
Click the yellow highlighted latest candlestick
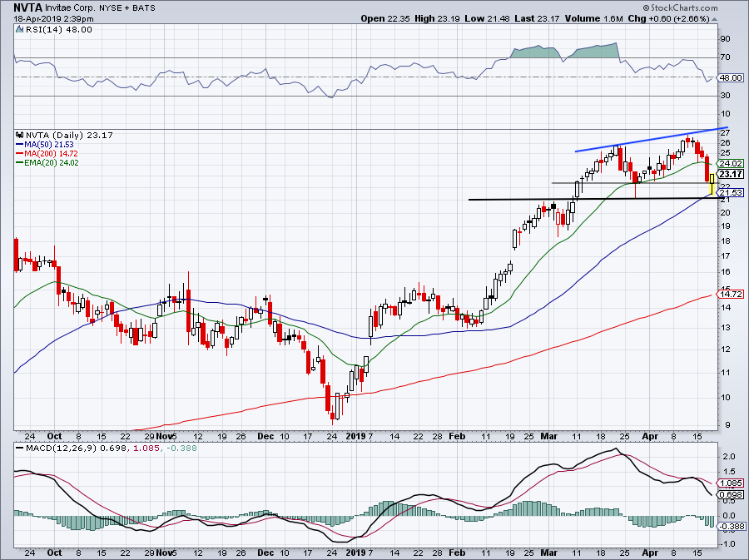click(x=712, y=185)
